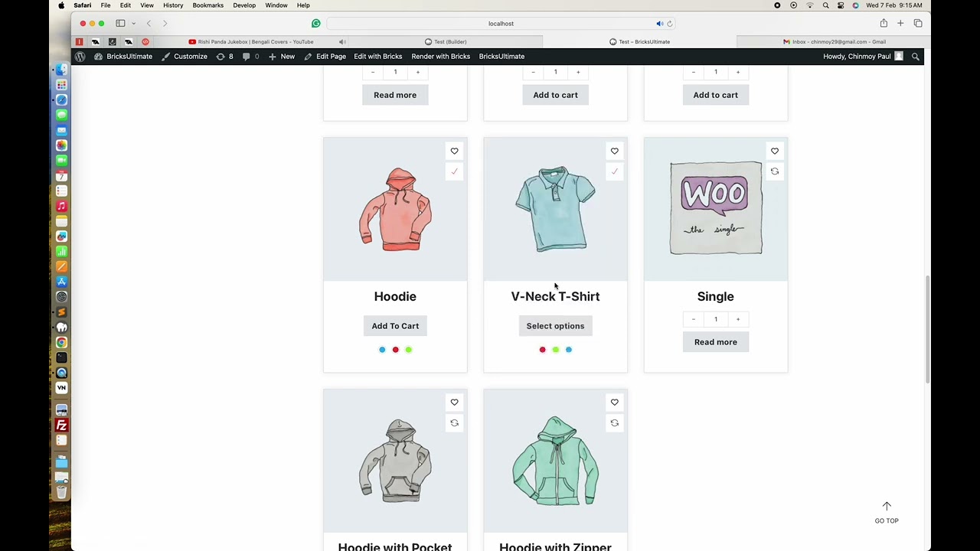Select the red swatch under Hoodie
Viewport: 980px width, 551px height.
coord(395,350)
